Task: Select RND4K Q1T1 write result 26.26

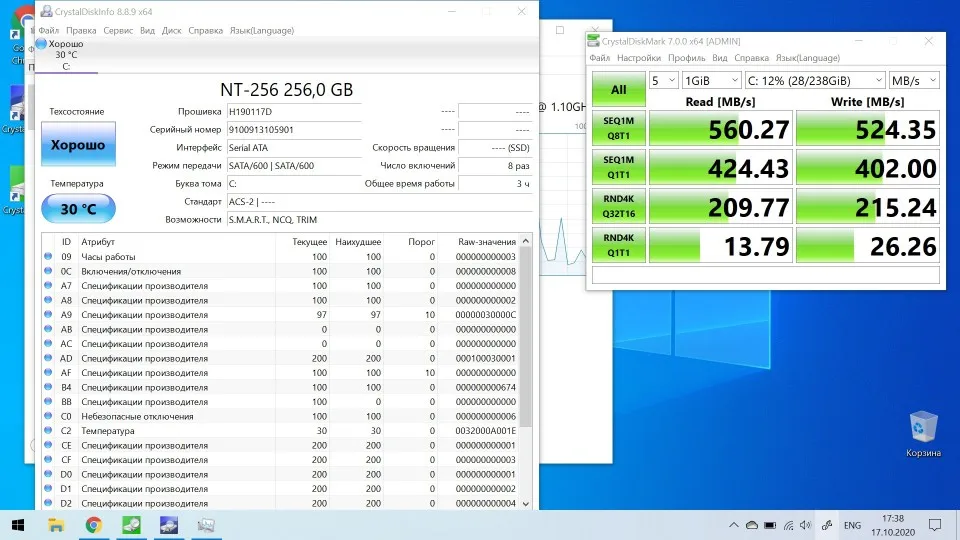Action: pyautogui.click(x=868, y=246)
